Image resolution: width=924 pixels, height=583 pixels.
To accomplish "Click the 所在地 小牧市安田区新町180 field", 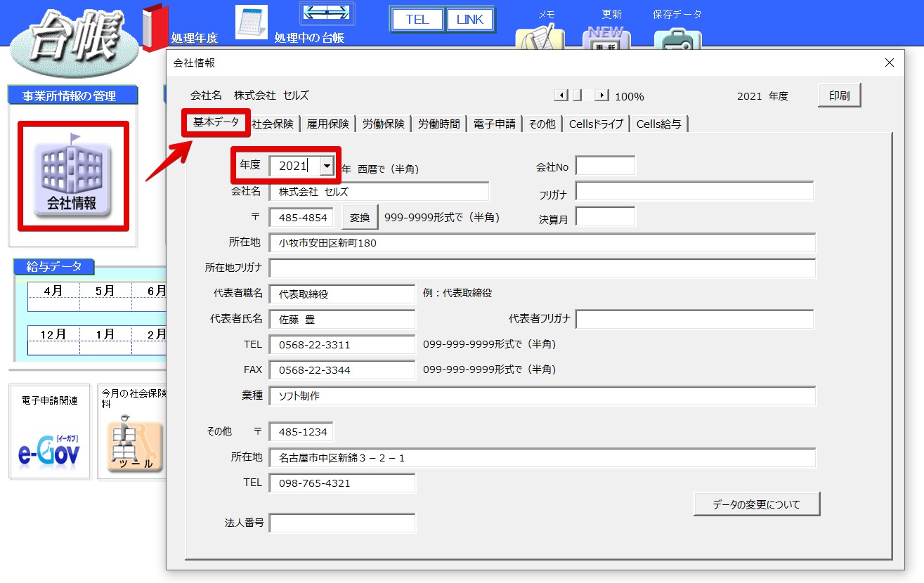I will pos(542,243).
